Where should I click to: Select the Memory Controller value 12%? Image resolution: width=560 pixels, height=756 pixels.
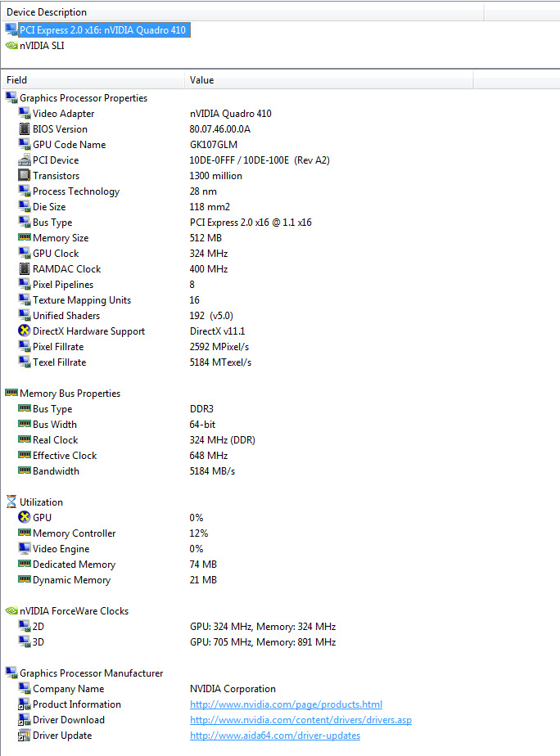tap(199, 533)
